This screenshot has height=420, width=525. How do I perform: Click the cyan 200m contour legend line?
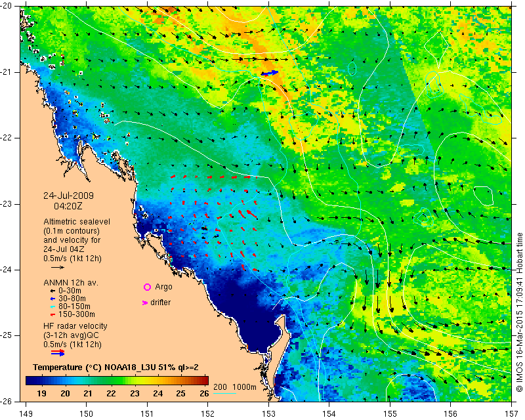(x=224, y=393)
